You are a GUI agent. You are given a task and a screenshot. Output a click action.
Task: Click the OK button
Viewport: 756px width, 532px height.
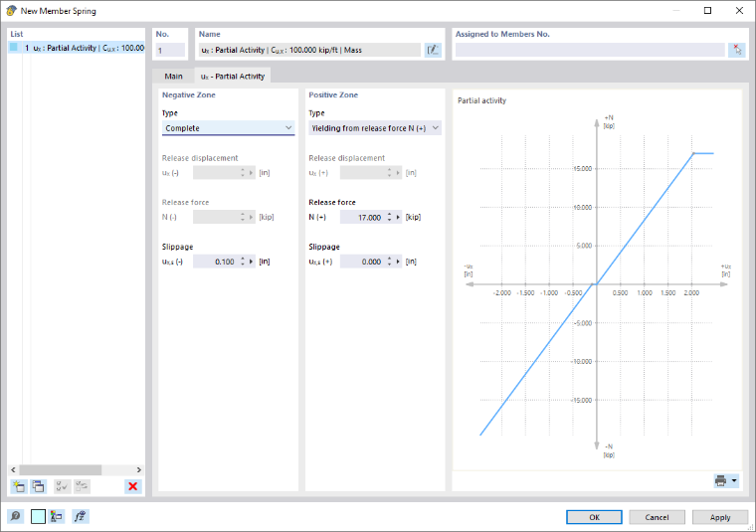coord(594,517)
